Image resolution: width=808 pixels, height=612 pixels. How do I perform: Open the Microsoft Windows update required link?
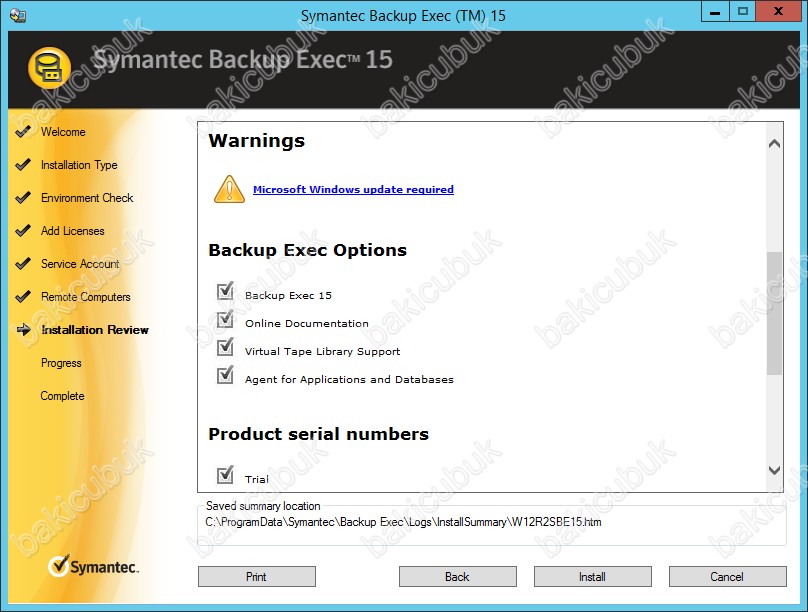[x=354, y=190]
